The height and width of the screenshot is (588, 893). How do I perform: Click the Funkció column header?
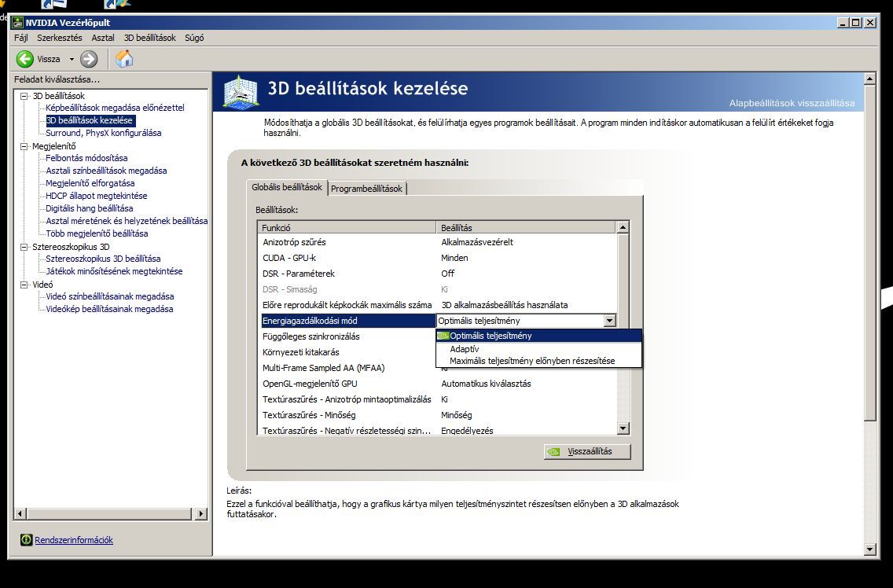(x=347, y=227)
